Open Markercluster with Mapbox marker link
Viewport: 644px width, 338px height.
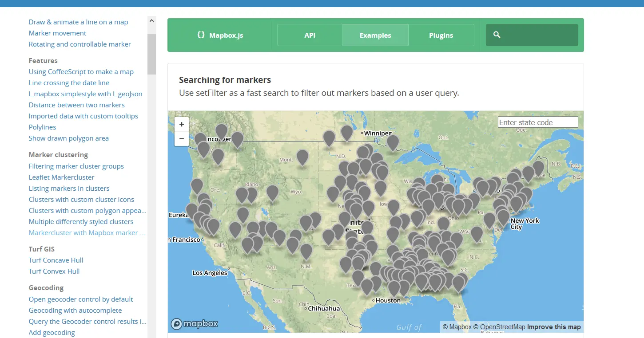[87, 232]
